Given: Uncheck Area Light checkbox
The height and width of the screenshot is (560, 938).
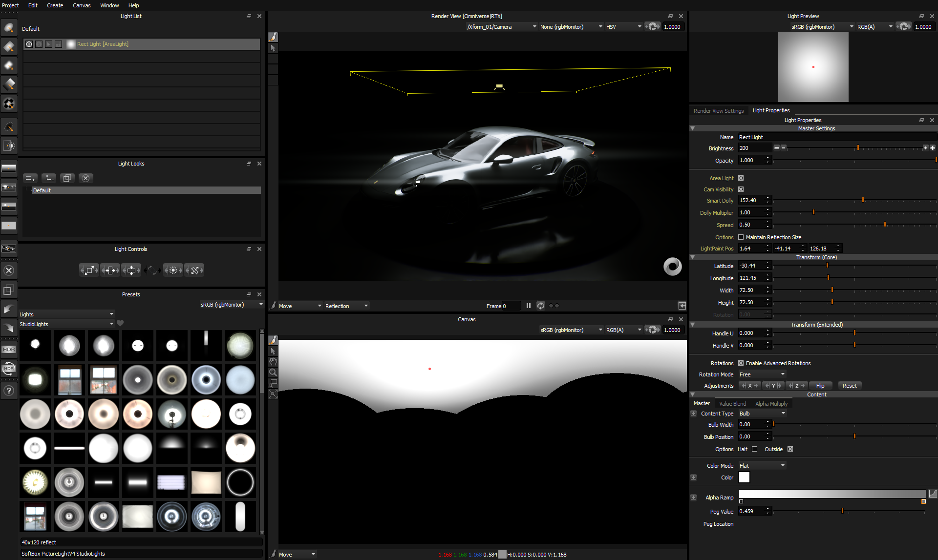Looking at the screenshot, I should 741,178.
